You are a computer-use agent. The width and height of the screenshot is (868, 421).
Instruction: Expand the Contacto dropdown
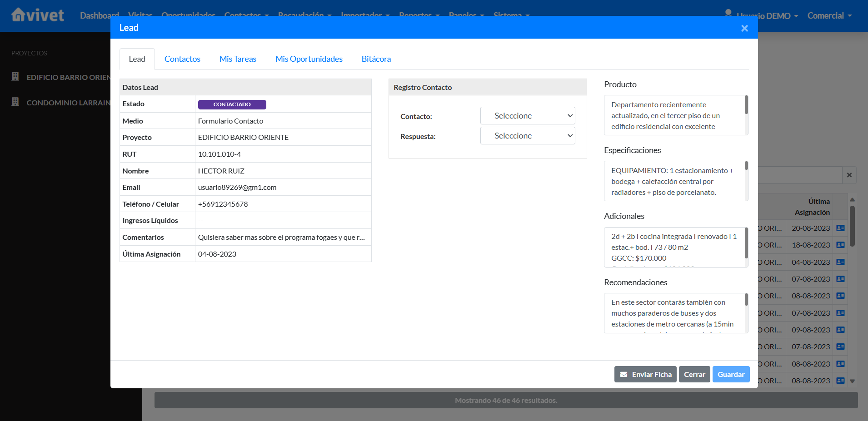[527, 116]
